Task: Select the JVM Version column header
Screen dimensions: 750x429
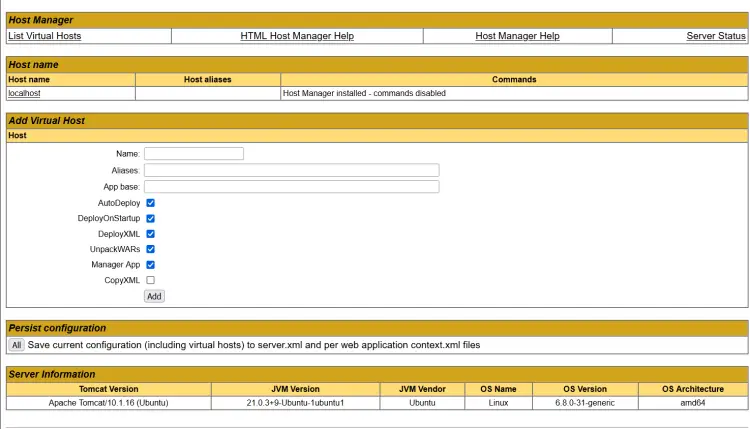Action: 295,389
